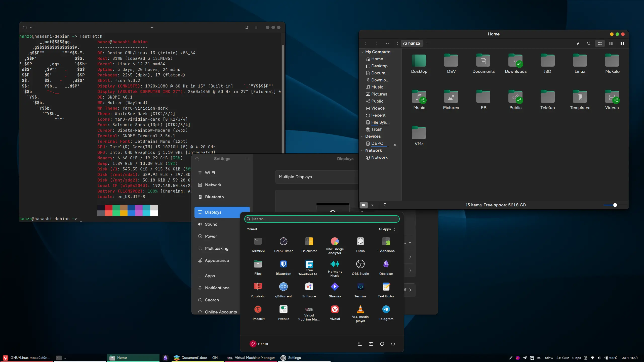Open Sound settings in the sidebar
This screenshot has width=644, height=362.
click(x=217, y=224)
